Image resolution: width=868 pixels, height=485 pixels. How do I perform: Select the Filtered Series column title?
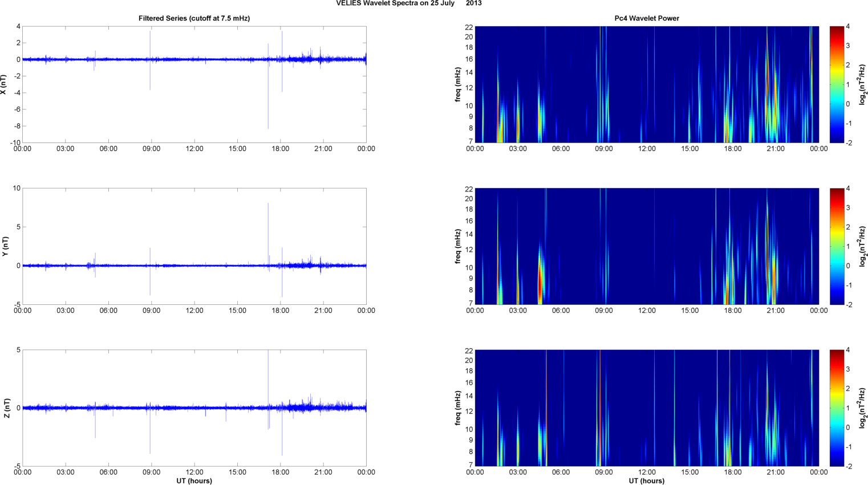click(194, 18)
